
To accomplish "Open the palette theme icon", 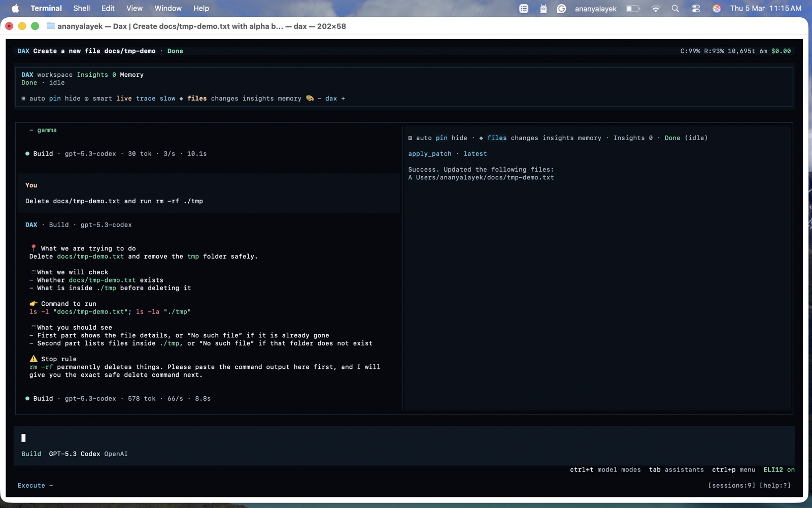I will [x=310, y=99].
